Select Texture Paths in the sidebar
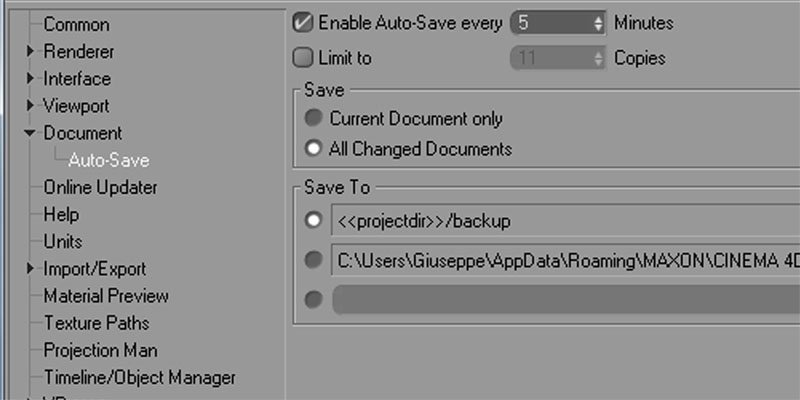800x400 pixels. (x=96, y=323)
